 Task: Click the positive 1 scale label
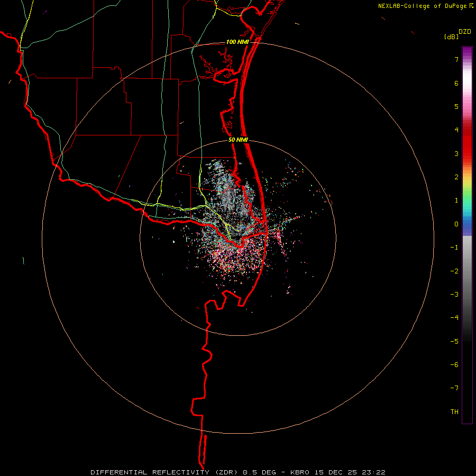pos(456,200)
